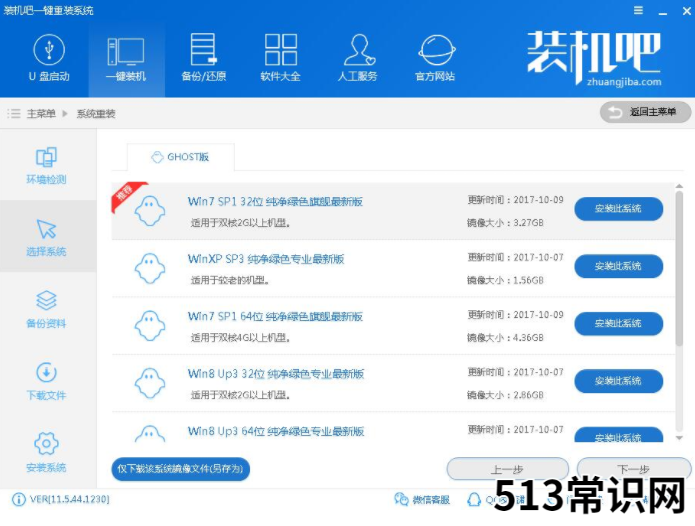Open the 备份/还原 backup restore section

click(x=203, y=58)
